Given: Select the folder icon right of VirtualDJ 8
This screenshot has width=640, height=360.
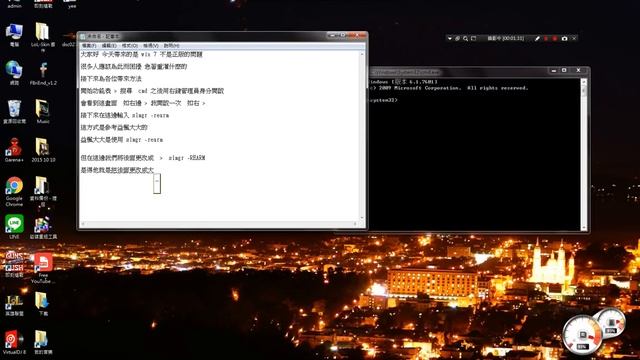Looking at the screenshot, I should click(x=43, y=342).
